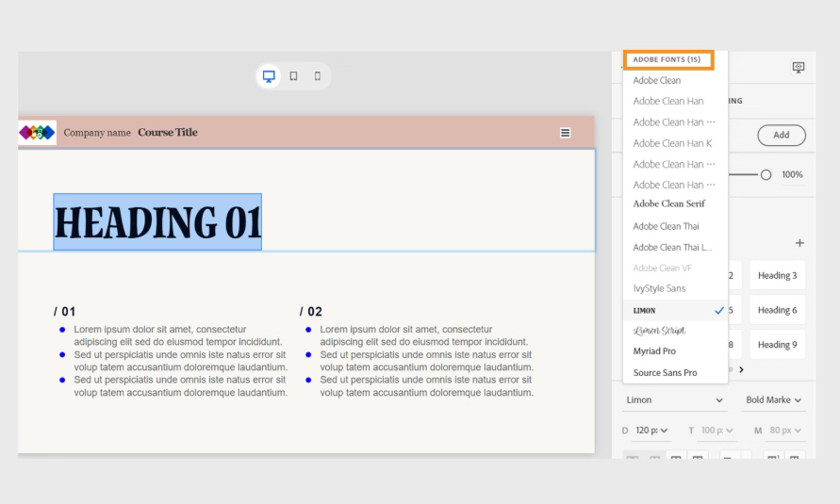Switch to tablet preview mode
This screenshot has height=504, width=840.
click(x=293, y=76)
